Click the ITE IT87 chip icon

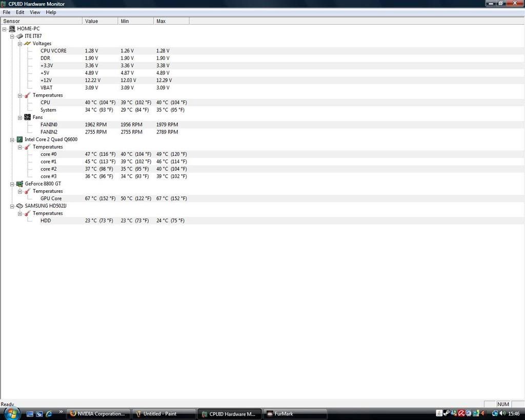pyautogui.click(x=20, y=36)
